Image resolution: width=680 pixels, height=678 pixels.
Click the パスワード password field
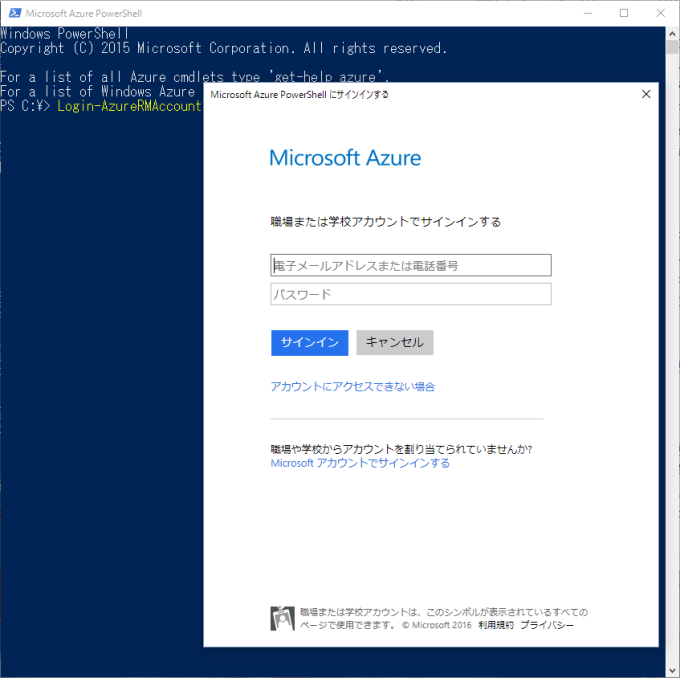[411, 294]
